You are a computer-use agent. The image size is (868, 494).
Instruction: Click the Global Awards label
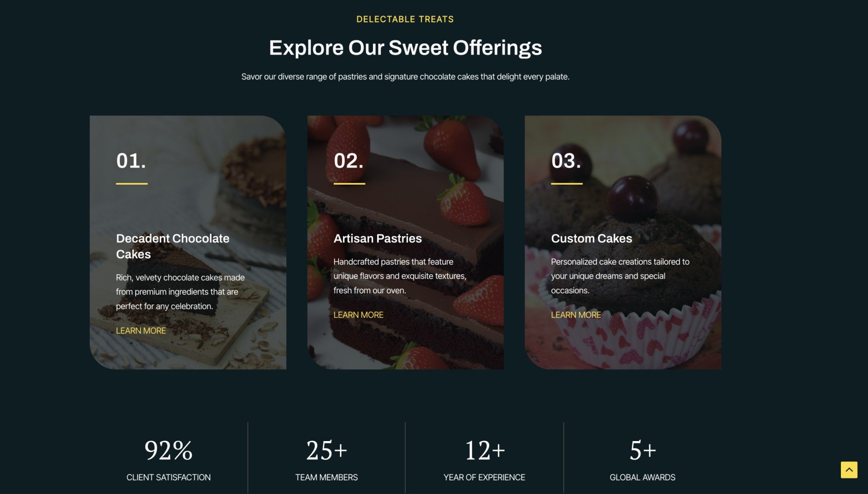click(642, 477)
